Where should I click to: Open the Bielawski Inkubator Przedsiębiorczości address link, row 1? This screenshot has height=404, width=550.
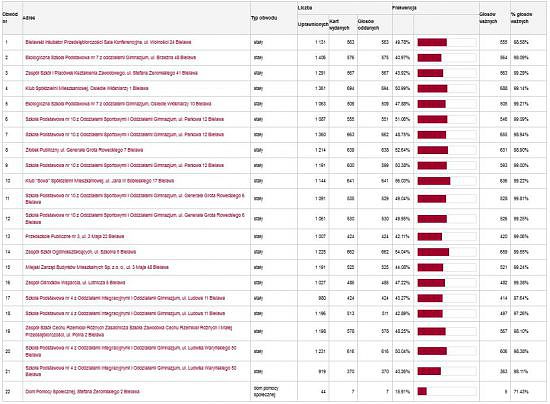pyautogui.click(x=108, y=42)
